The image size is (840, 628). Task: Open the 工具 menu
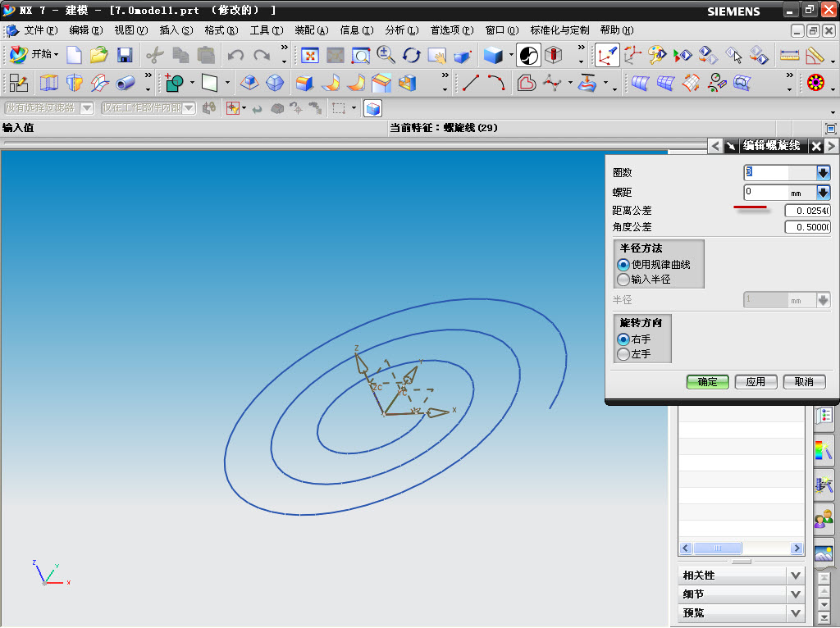pyautogui.click(x=267, y=30)
